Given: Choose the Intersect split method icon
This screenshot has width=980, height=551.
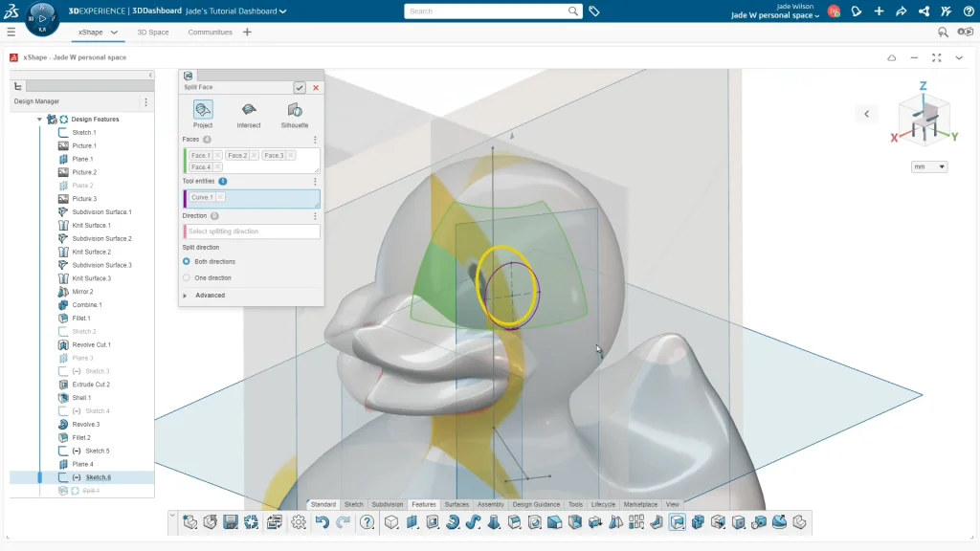Looking at the screenshot, I should (x=249, y=110).
